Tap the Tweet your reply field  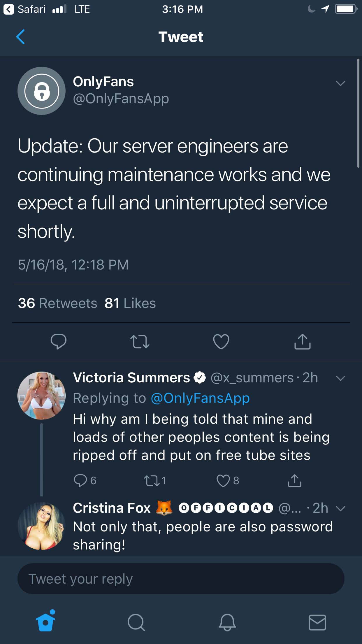pyautogui.click(x=181, y=579)
